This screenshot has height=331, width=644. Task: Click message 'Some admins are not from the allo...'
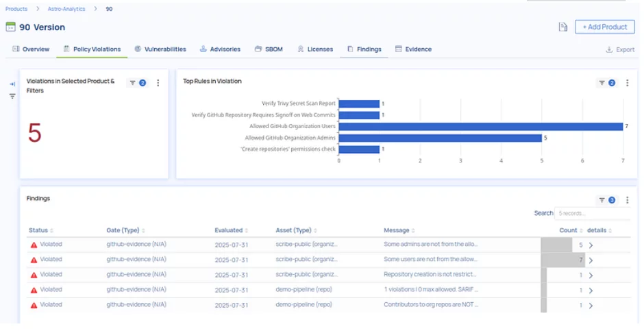[x=430, y=245]
